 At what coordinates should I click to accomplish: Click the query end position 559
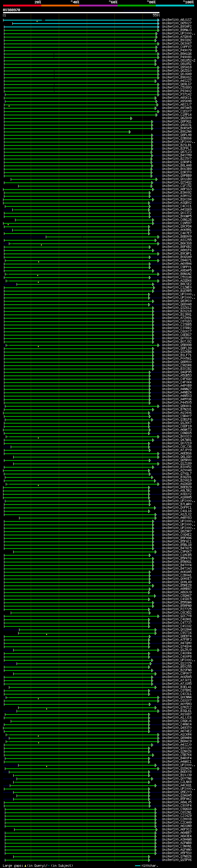155,15
